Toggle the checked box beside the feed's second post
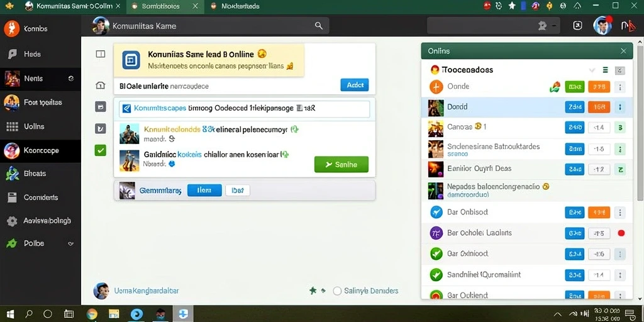 point(100,129)
